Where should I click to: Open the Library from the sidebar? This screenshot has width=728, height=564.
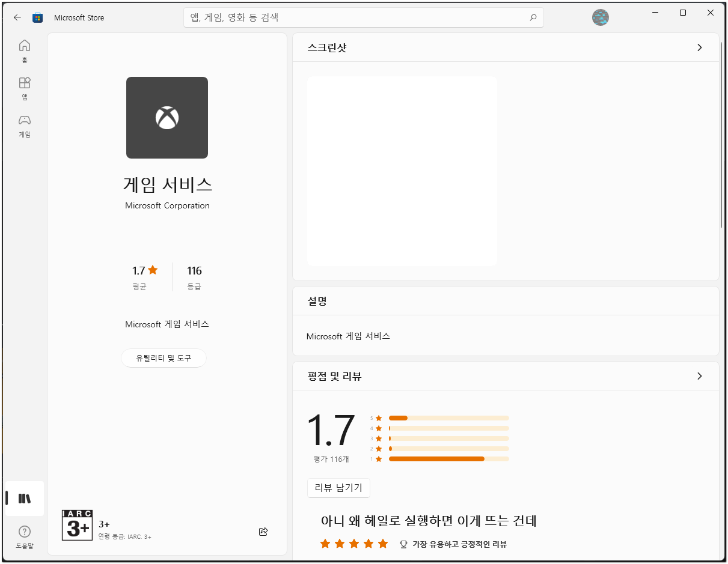25,499
